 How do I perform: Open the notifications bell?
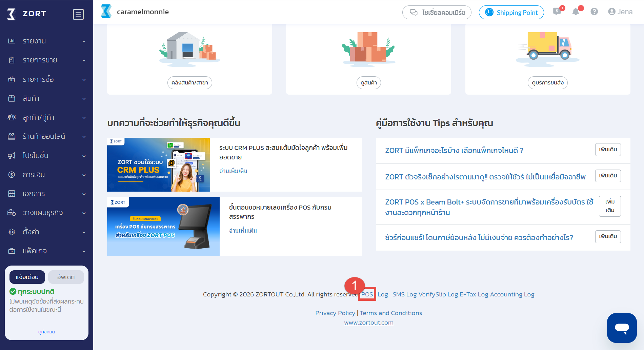(576, 12)
